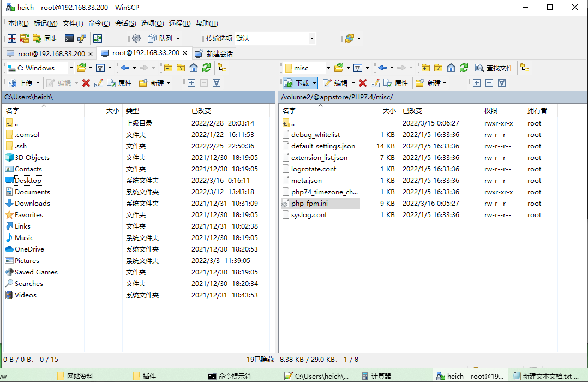
Task: Expand the 队列 queue dropdown arrow
Action: coord(178,38)
